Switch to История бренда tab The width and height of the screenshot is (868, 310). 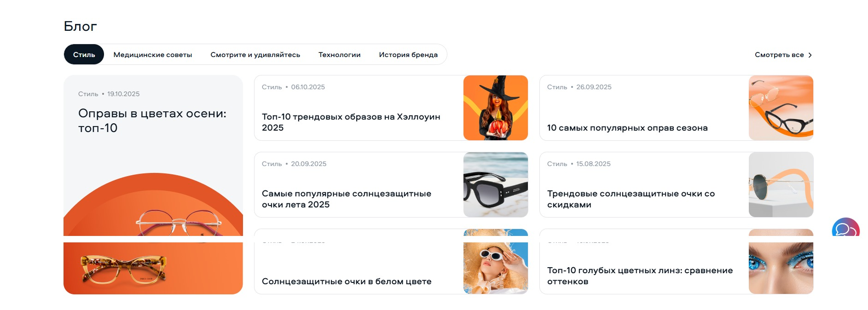(408, 55)
